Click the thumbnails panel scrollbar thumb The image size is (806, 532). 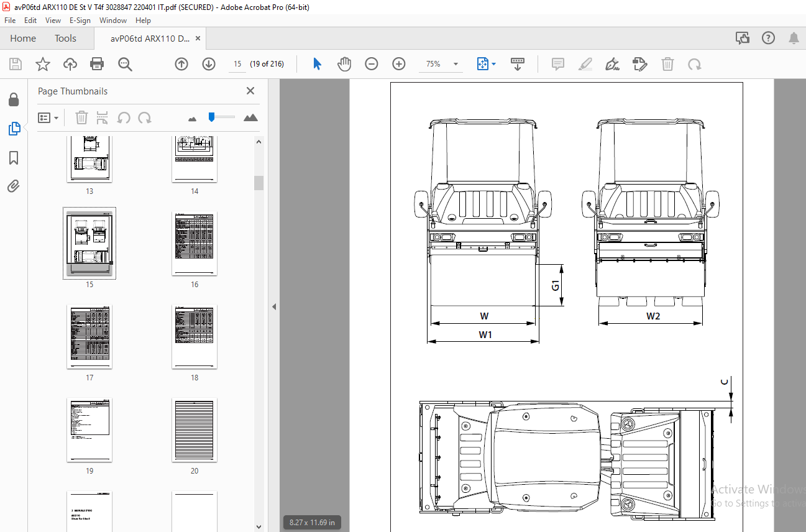click(x=259, y=183)
